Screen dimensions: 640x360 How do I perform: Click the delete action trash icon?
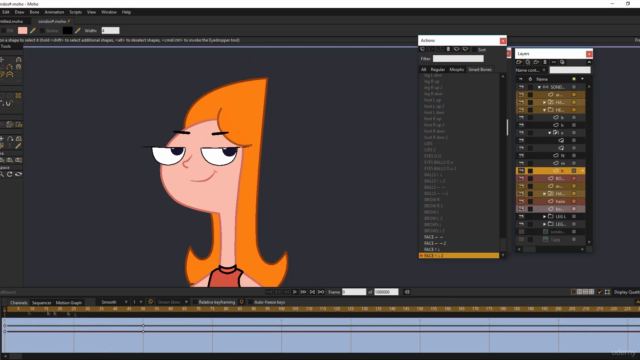coord(448,49)
